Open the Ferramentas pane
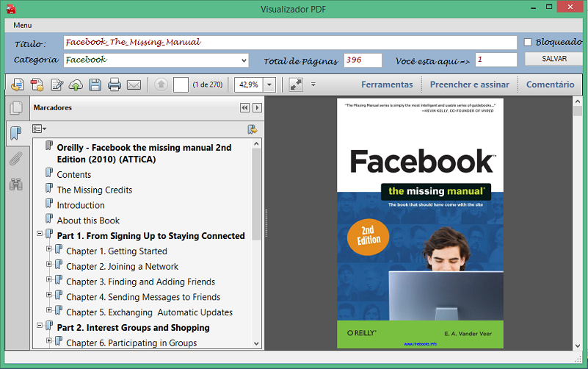 tap(387, 85)
